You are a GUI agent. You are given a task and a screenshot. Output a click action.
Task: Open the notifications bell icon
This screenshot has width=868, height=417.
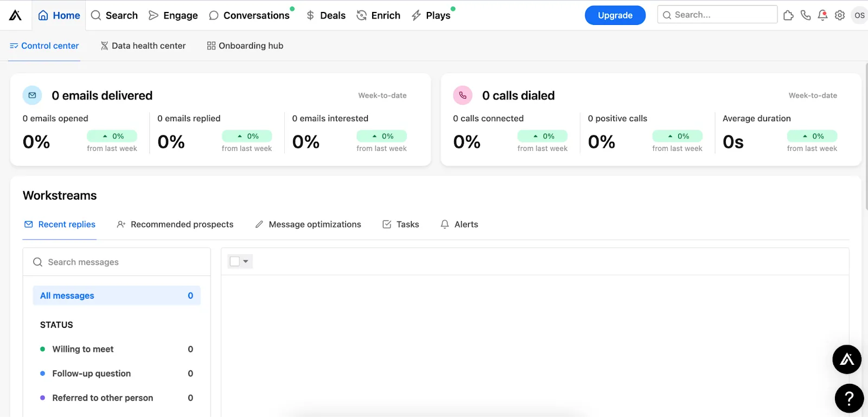pyautogui.click(x=822, y=15)
